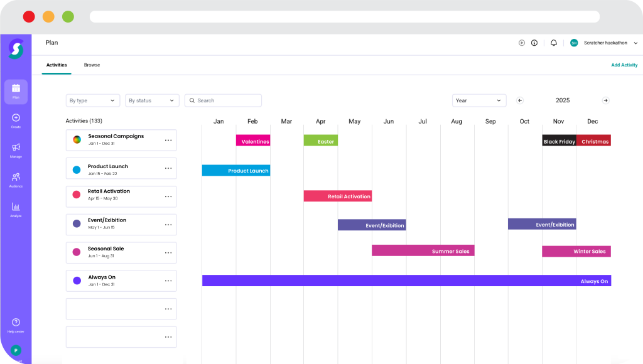The height and width of the screenshot is (364, 643).
Task: Select the May-June Event/Exibition bar
Action: tap(372, 225)
